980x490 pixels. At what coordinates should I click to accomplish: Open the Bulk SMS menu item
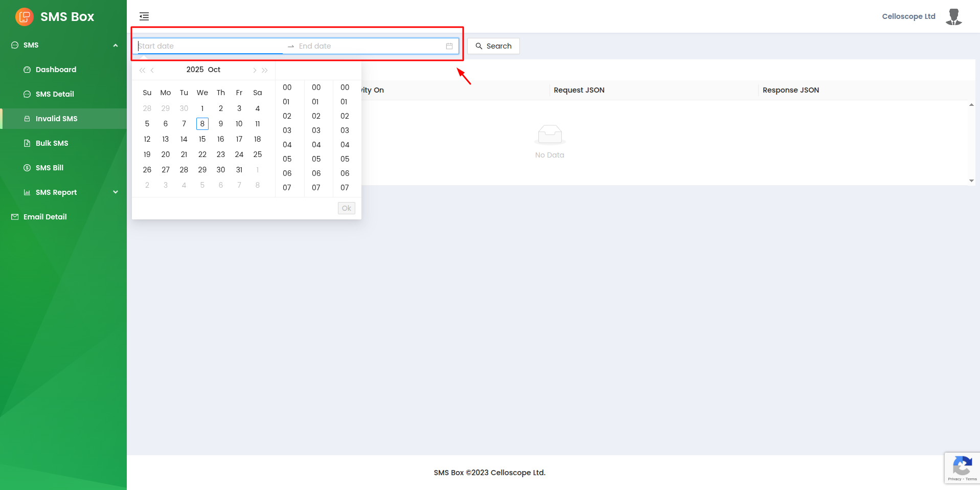click(x=52, y=143)
